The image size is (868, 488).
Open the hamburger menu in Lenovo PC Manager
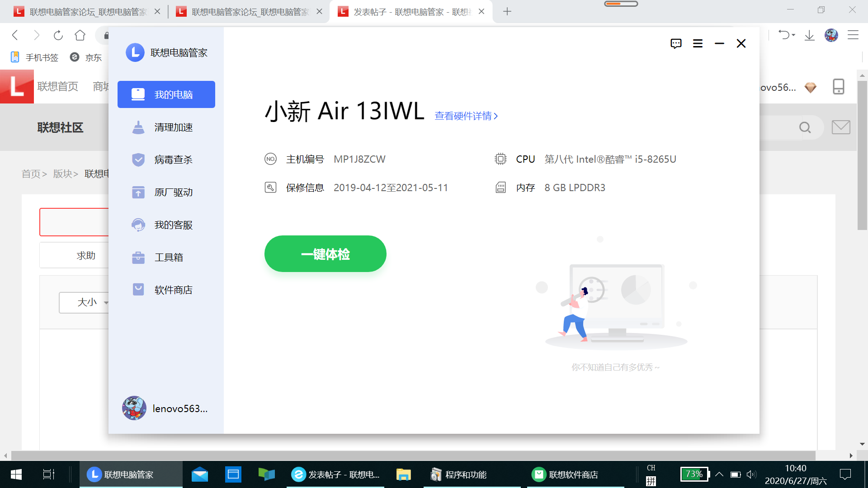(x=698, y=43)
